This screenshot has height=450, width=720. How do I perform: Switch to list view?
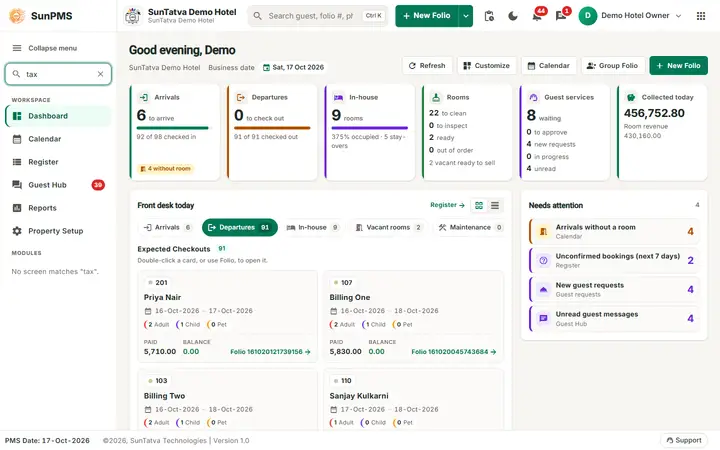coord(495,205)
